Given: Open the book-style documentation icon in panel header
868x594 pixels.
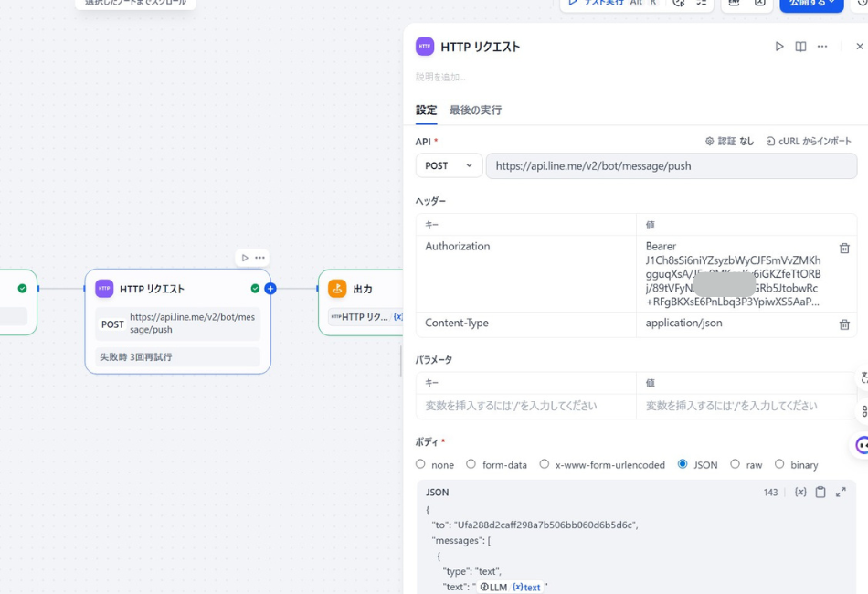Looking at the screenshot, I should click(x=801, y=46).
